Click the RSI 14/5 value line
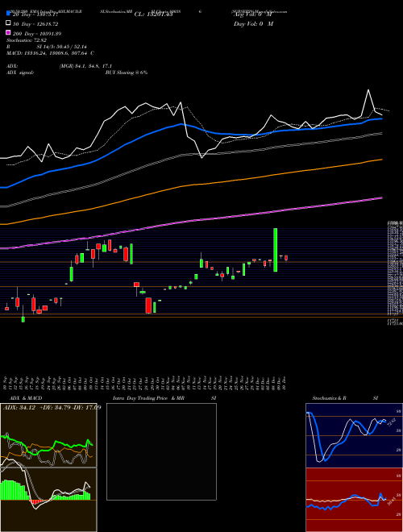 (x=47, y=47)
